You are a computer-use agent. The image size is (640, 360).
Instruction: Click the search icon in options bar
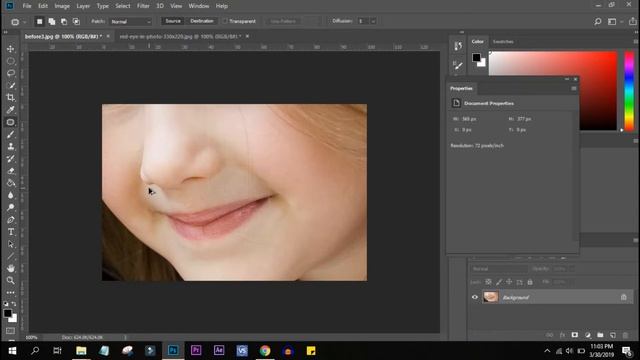click(598, 22)
